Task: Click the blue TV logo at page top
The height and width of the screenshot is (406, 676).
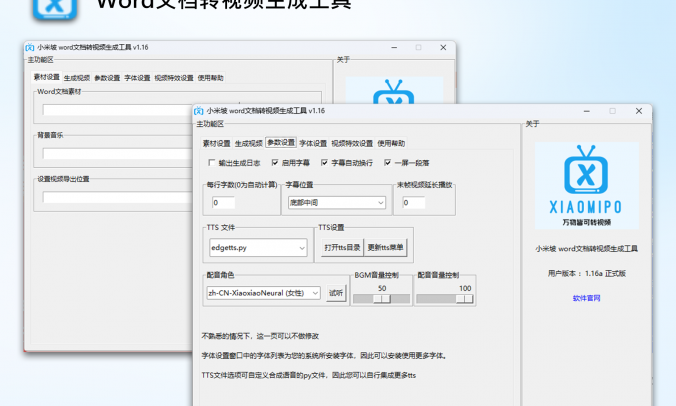Action: [x=55, y=9]
